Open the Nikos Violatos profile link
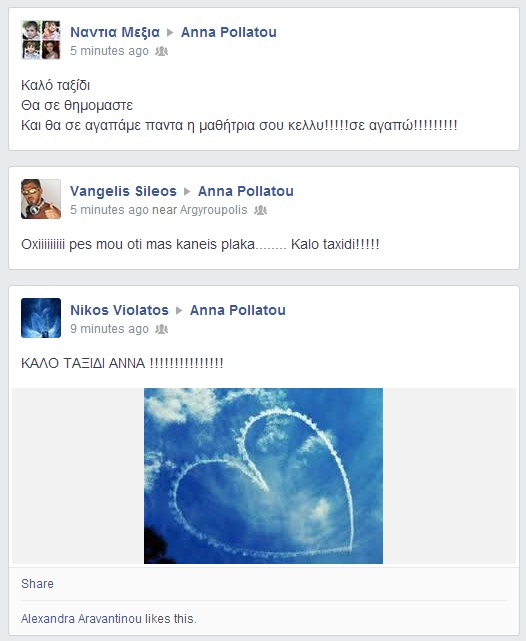The image size is (526, 641). point(119,310)
